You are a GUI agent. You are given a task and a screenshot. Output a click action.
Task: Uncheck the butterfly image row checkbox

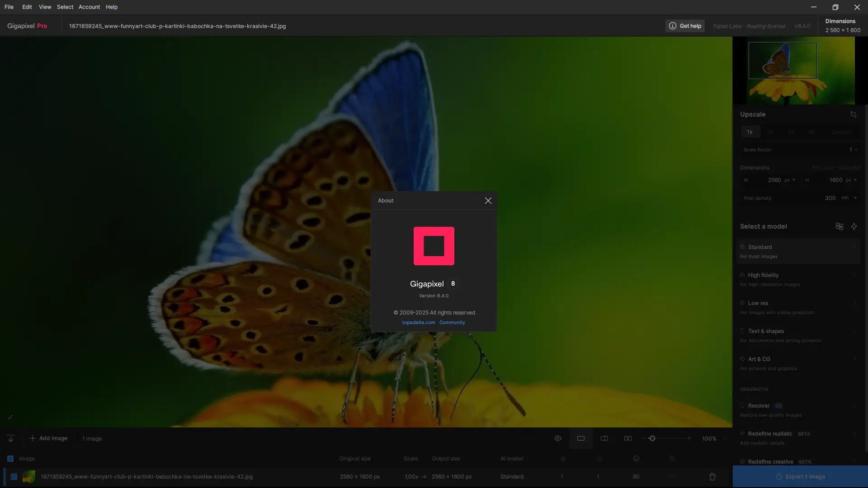(14, 477)
